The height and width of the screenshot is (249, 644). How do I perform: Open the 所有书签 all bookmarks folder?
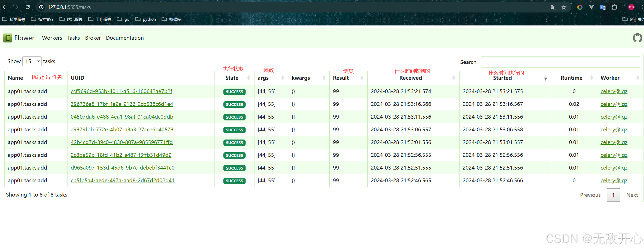633,19
